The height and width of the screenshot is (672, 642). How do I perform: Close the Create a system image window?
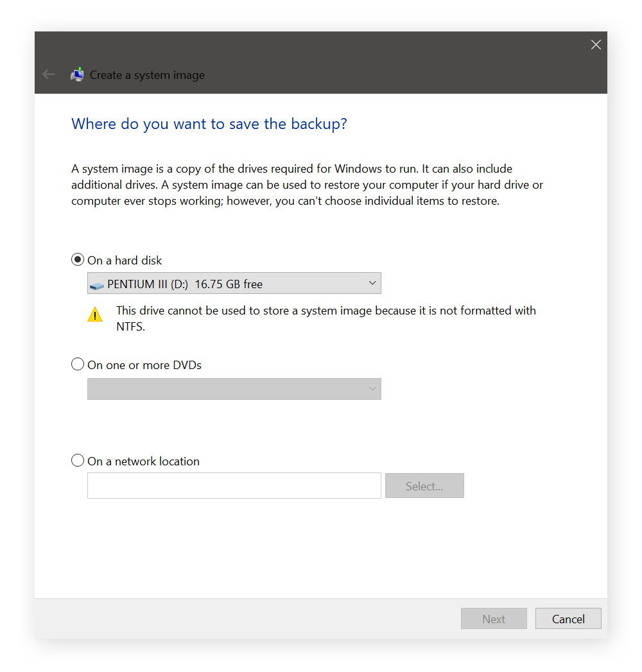[596, 44]
